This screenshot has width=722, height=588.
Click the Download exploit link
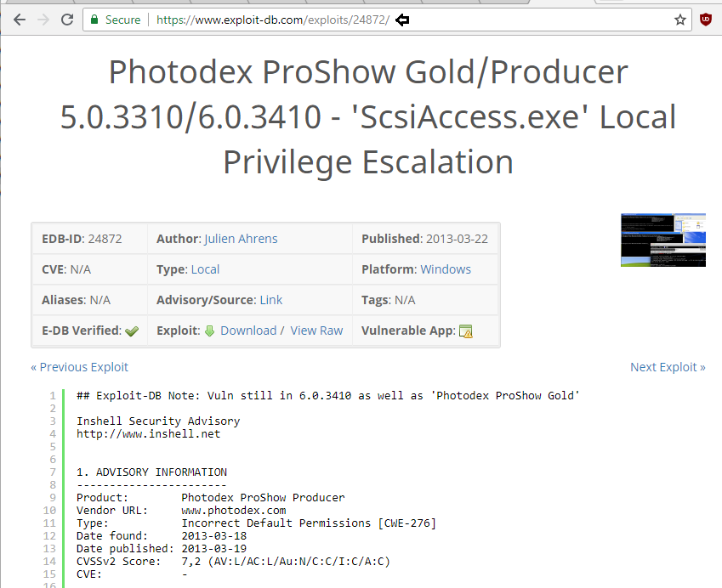point(248,331)
